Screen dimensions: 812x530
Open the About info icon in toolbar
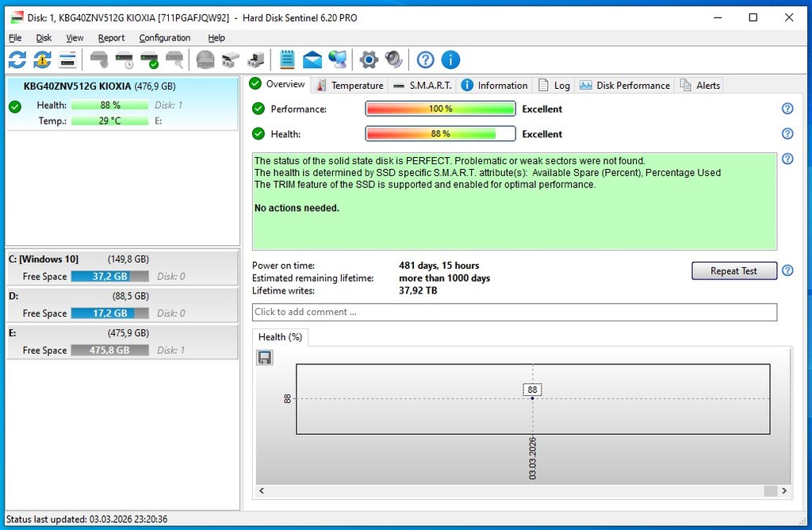(x=450, y=60)
